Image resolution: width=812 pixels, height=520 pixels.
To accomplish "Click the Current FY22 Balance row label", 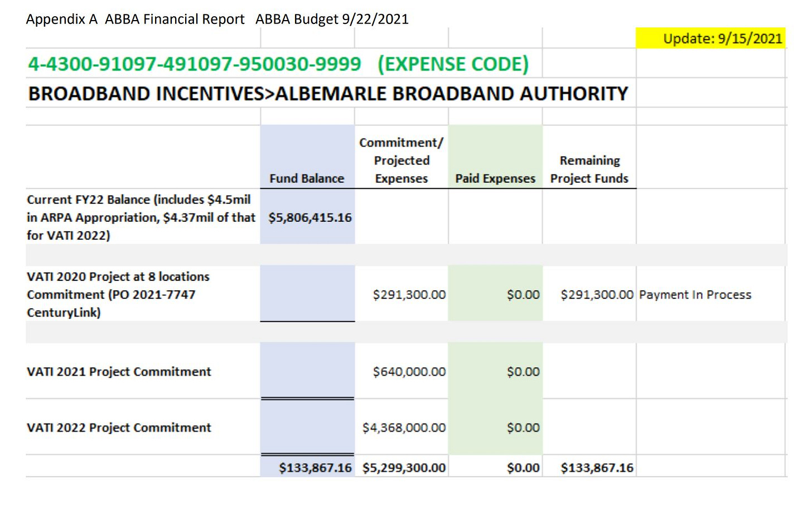I will (141, 217).
